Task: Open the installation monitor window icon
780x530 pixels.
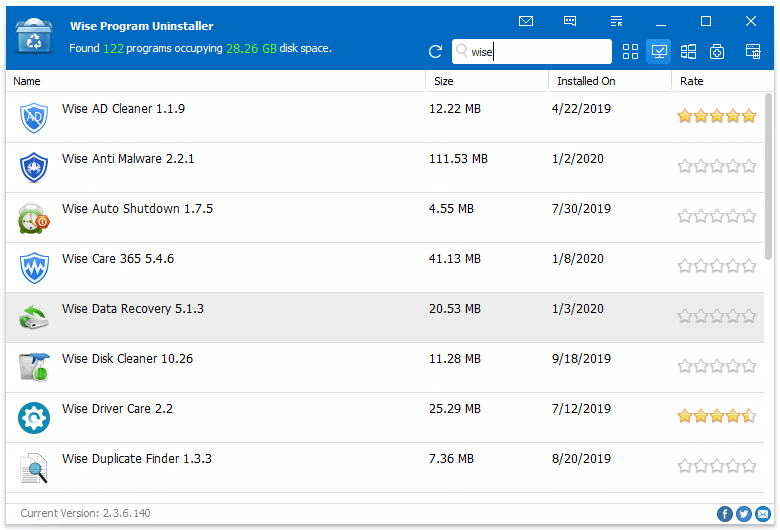Action: [753, 51]
